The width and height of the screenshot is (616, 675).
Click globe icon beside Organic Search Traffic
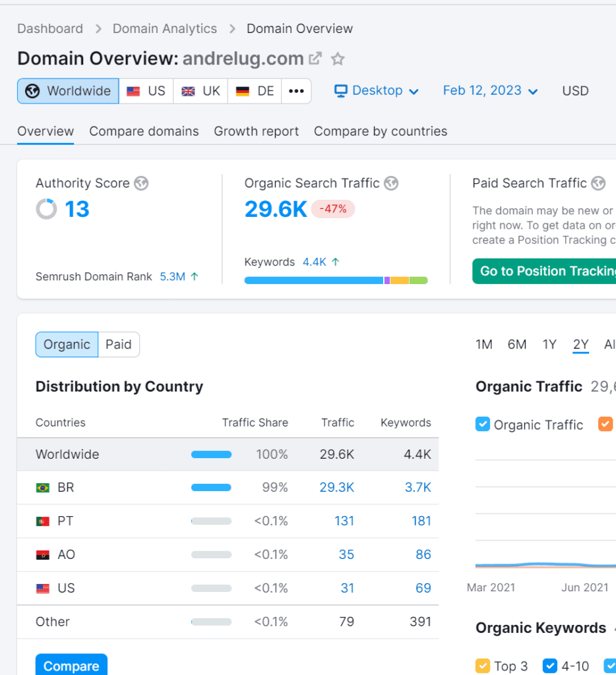(x=391, y=183)
